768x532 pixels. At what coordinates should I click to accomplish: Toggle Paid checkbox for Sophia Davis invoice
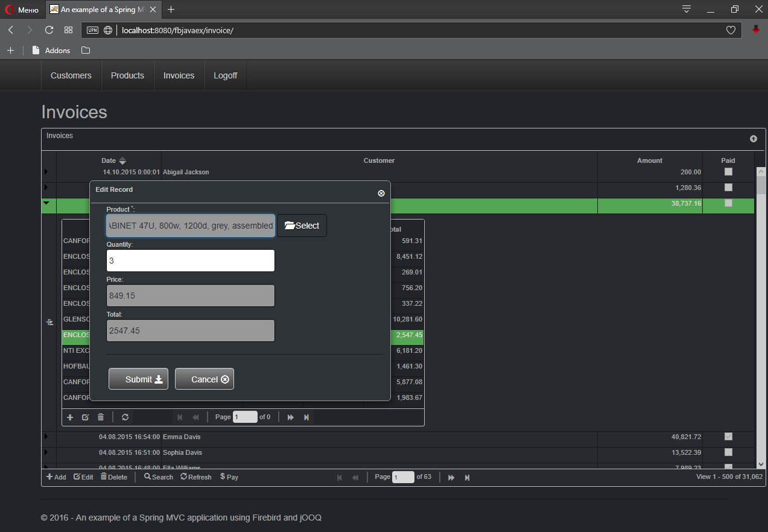pyautogui.click(x=728, y=452)
